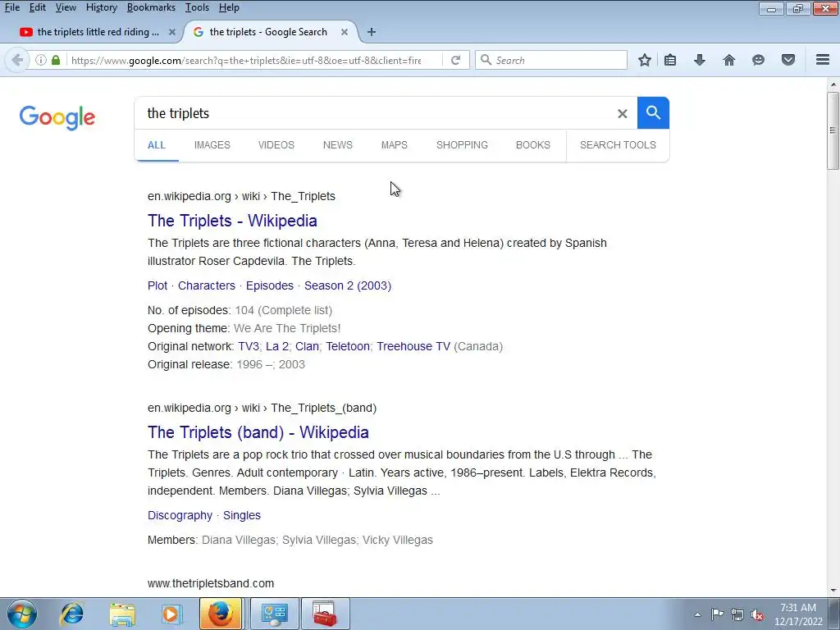
Task: Open the Teletoon network link
Action: coord(348,347)
